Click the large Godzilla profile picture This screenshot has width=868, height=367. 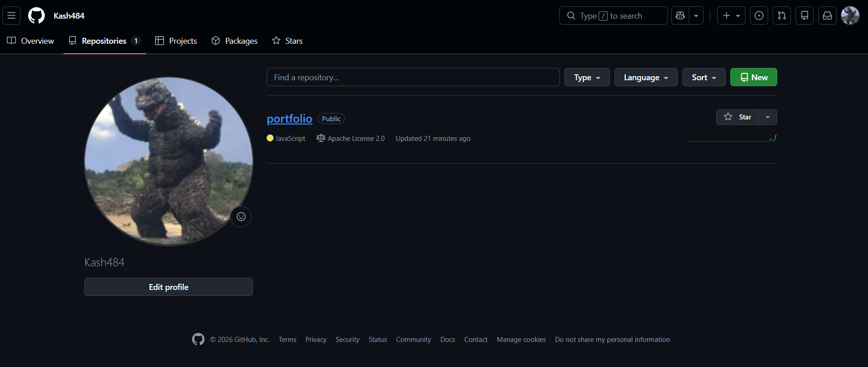tap(169, 161)
